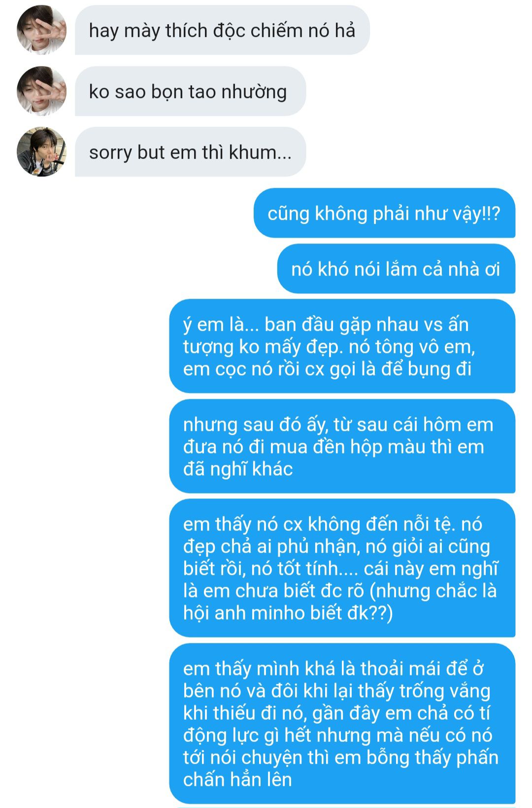Select the message starting "nhưng sau đó ấy"
This screenshot has height=808, width=532.
pos(342,446)
